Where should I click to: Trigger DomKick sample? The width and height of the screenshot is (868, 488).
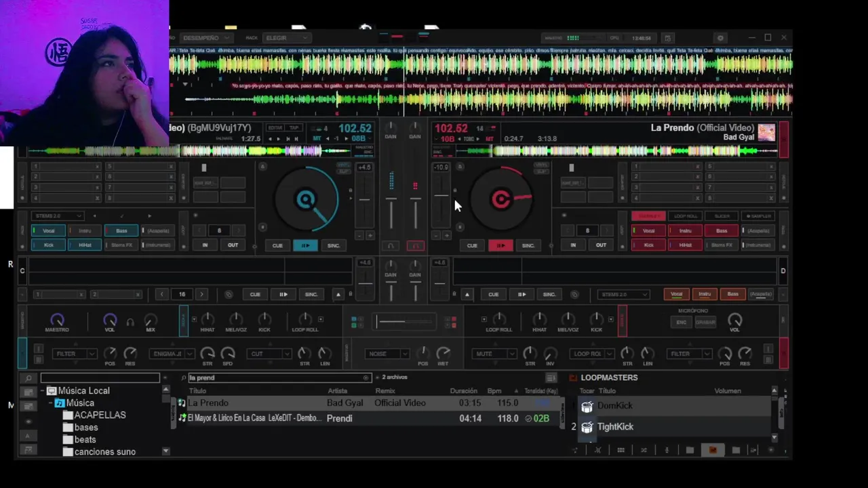(587, 406)
